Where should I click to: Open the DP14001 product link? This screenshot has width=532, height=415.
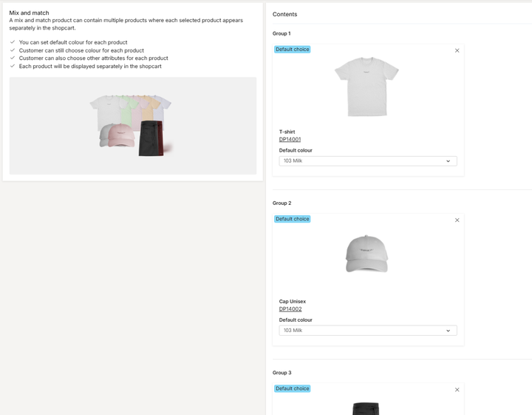pos(290,139)
